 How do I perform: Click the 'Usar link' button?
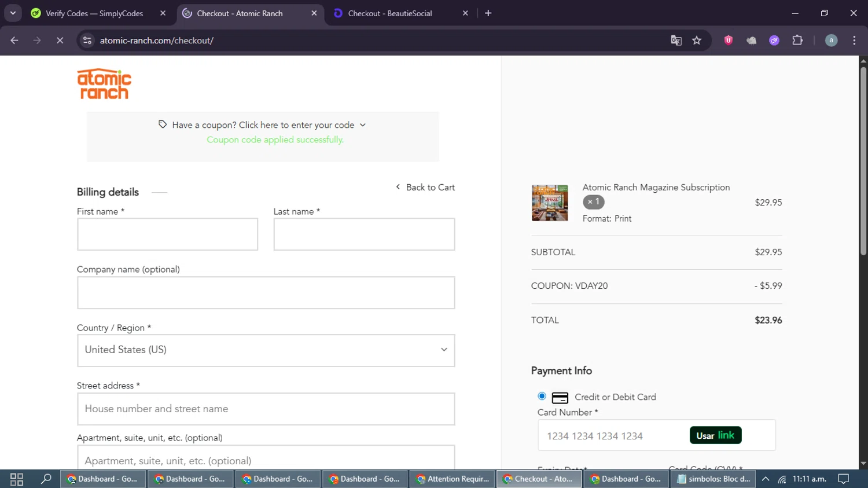pyautogui.click(x=716, y=435)
